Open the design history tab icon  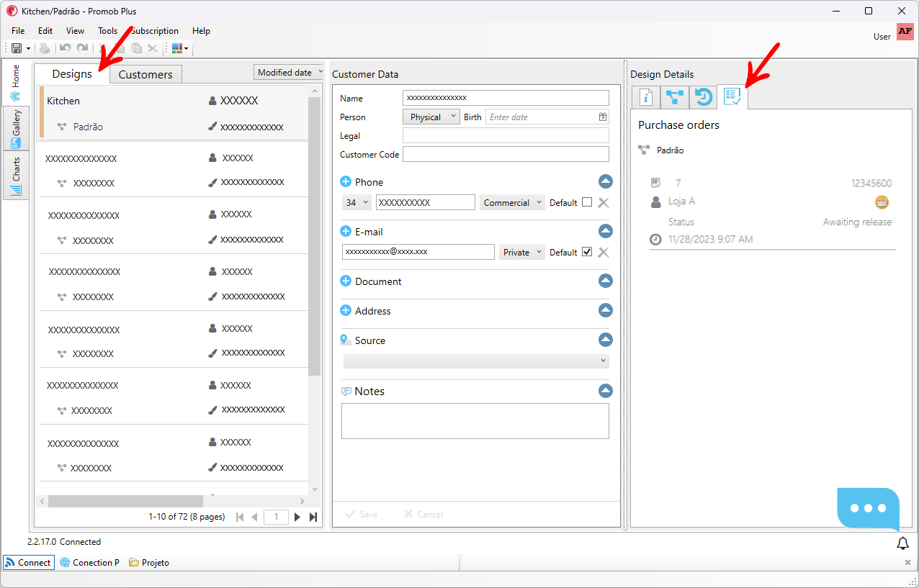pyautogui.click(x=704, y=97)
